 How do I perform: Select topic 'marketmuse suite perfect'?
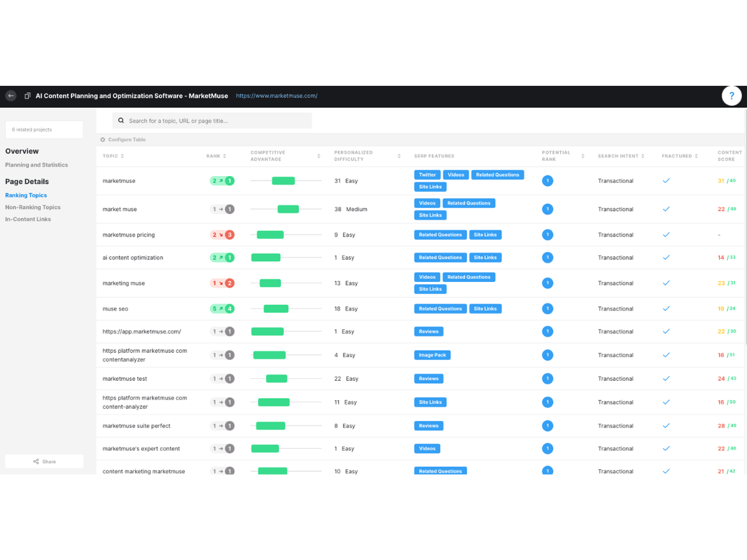pyautogui.click(x=136, y=426)
